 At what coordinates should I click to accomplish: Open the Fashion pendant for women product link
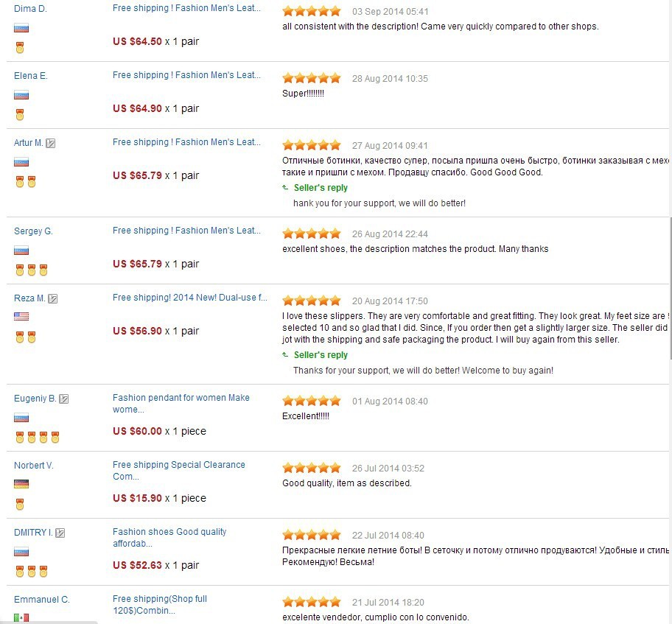(x=181, y=403)
